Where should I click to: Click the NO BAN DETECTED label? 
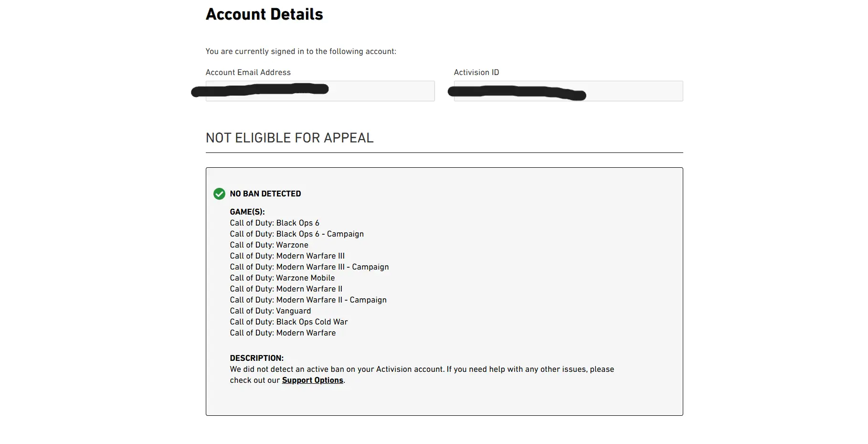[x=265, y=194]
